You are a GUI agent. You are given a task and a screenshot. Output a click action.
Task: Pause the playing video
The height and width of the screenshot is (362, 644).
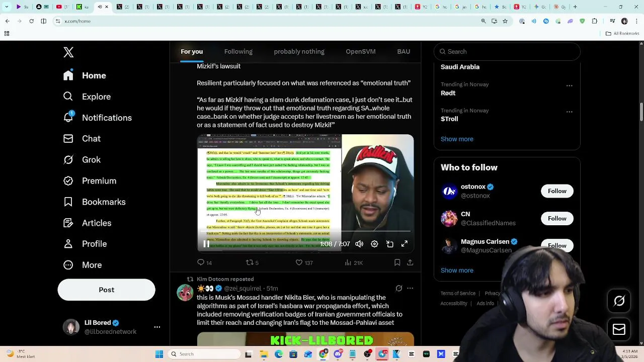pos(206,244)
